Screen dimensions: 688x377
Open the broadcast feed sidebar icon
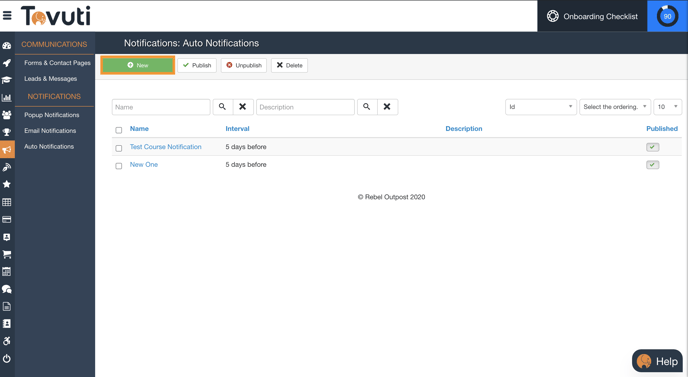tap(7, 167)
